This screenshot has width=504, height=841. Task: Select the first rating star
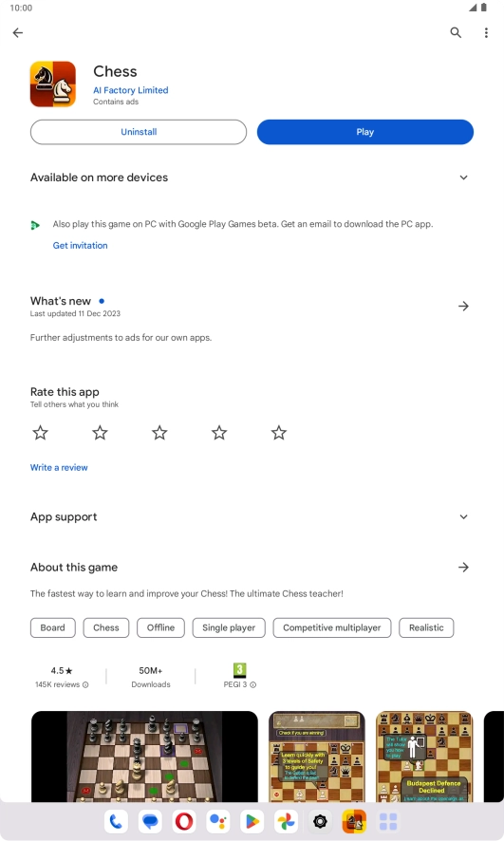[x=41, y=432]
